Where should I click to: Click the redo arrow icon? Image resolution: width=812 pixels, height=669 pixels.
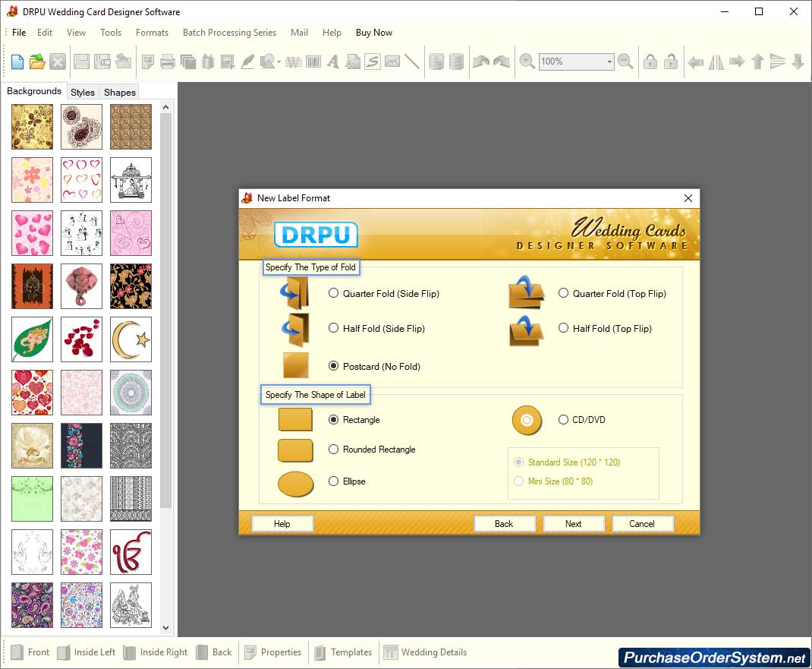pyautogui.click(x=502, y=62)
